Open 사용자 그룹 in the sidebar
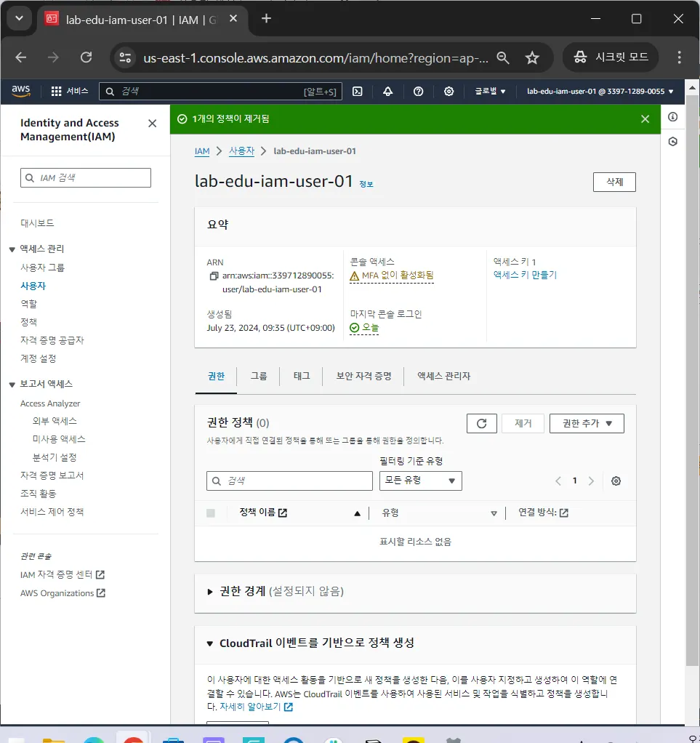 42,268
